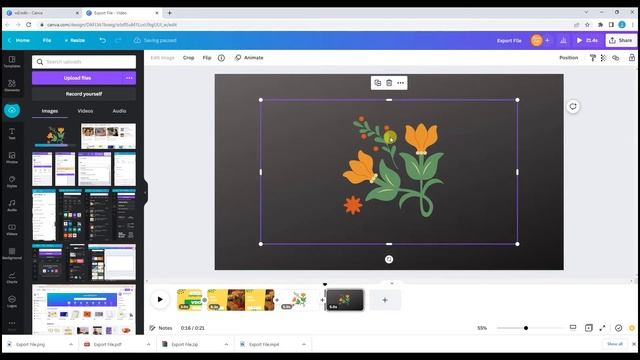Expand Export File.mp4 download options
The height and width of the screenshot is (360, 640).
304,344
